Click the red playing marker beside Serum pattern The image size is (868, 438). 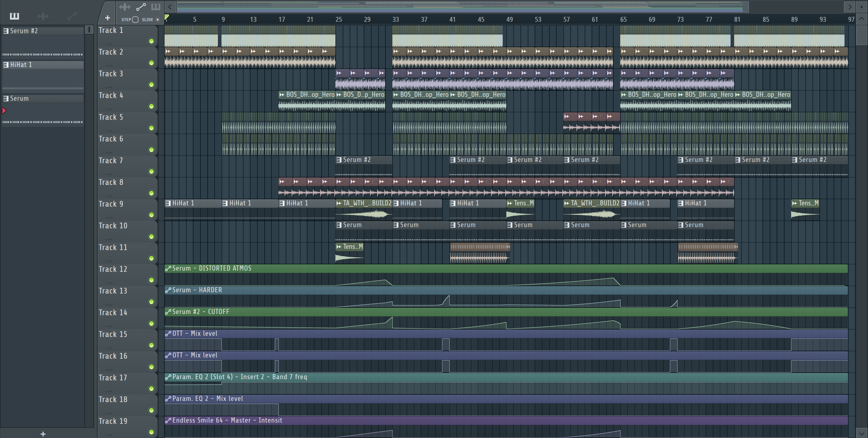[4, 110]
